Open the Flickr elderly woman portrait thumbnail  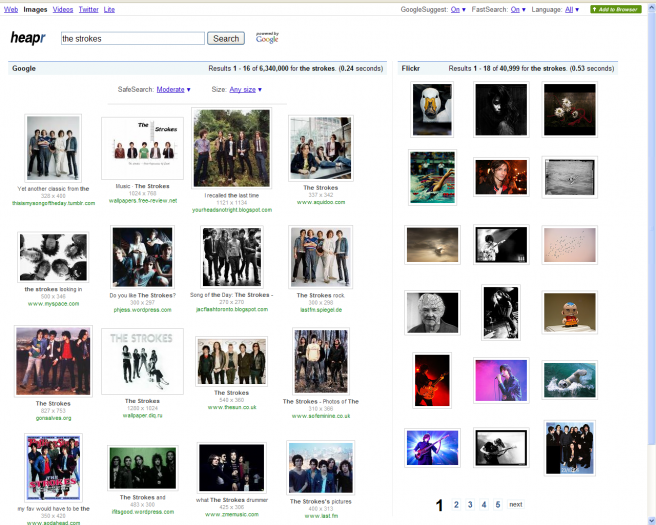(432, 312)
